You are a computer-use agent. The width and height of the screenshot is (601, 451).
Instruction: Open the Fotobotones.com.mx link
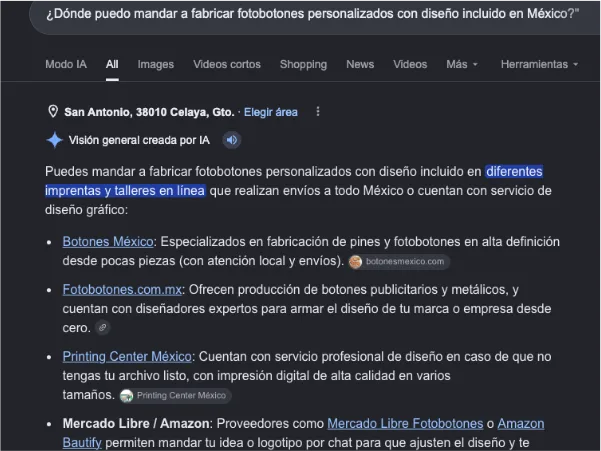(122, 289)
